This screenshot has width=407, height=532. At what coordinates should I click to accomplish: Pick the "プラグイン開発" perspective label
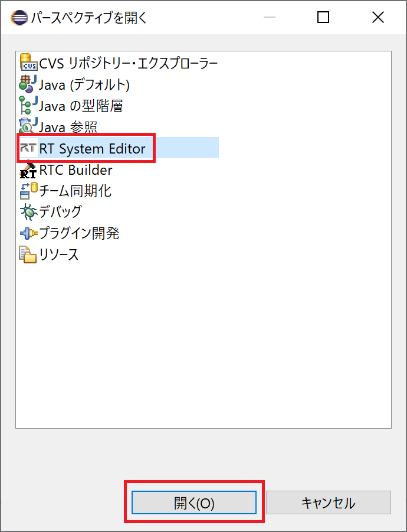79,233
